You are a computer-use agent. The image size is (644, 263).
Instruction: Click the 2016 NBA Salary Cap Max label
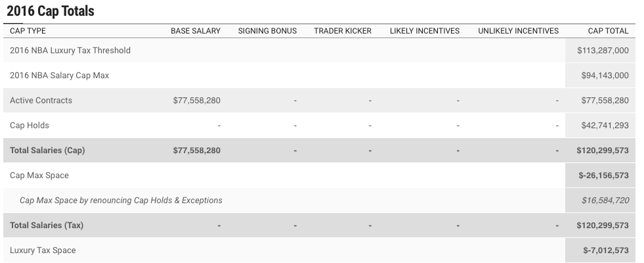click(59, 76)
